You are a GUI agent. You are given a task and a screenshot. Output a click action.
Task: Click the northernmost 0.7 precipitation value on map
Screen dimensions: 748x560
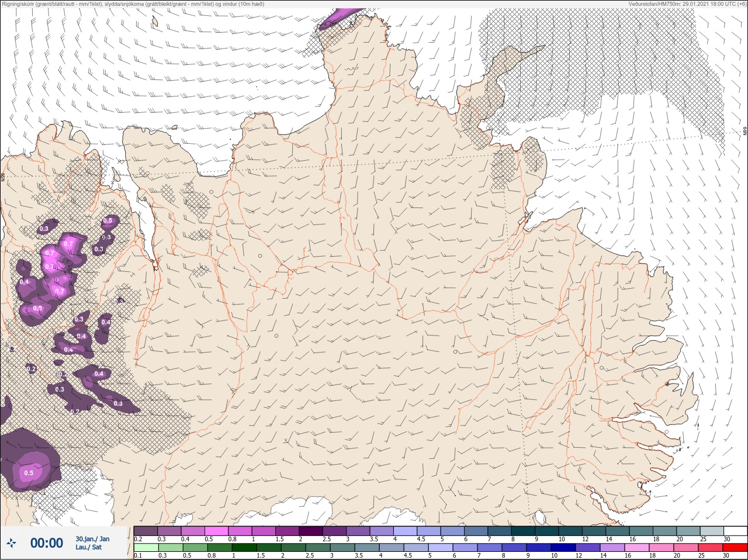(68, 244)
